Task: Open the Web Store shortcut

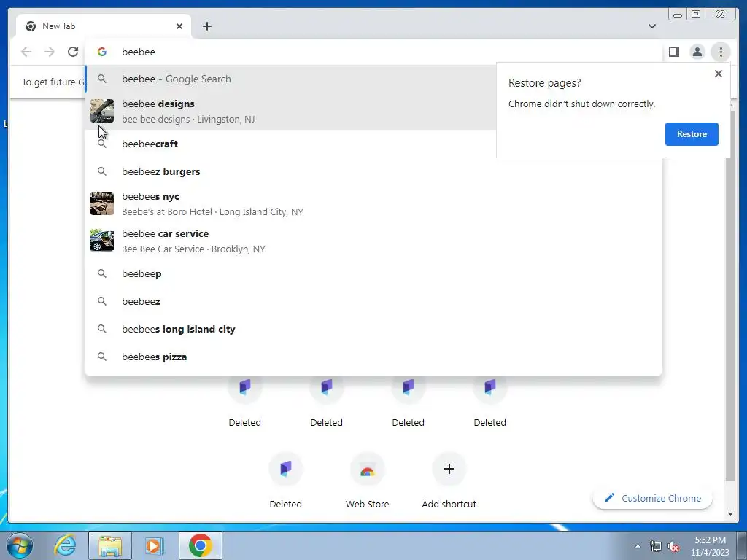Action: tap(368, 481)
